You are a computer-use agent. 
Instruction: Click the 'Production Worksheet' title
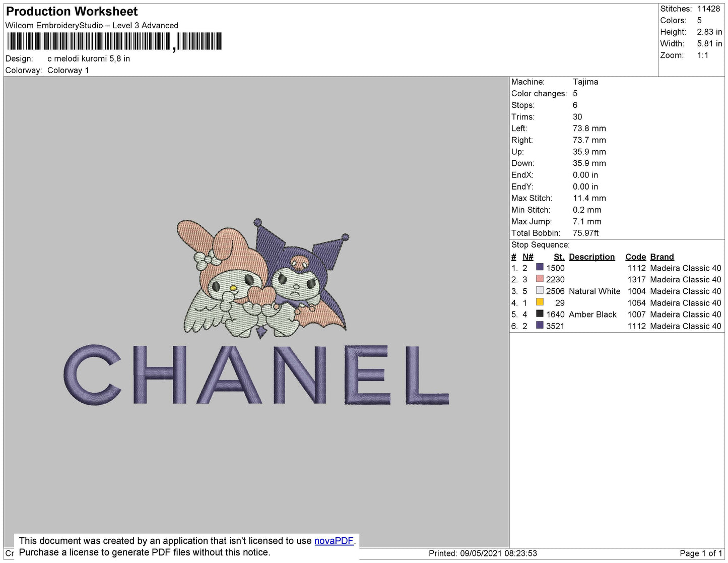[x=72, y=12]
